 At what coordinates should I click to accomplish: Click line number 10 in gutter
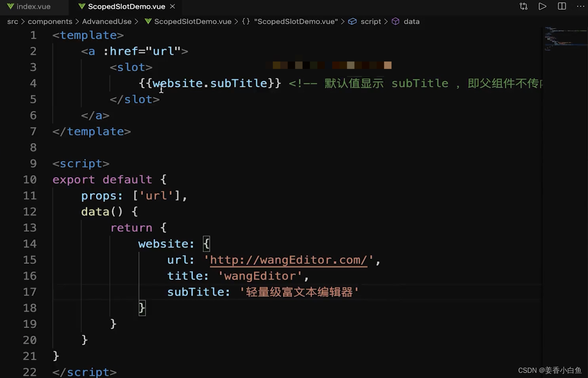point(30,180)
